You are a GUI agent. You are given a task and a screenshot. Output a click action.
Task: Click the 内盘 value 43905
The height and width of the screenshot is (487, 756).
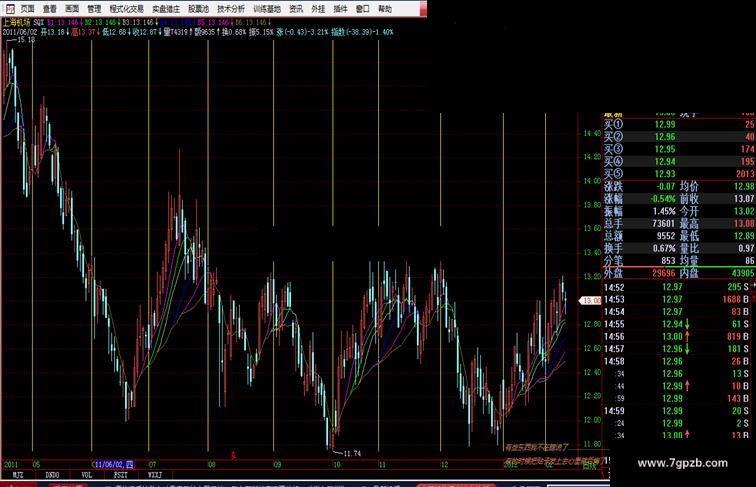click(x=743, y=273)
